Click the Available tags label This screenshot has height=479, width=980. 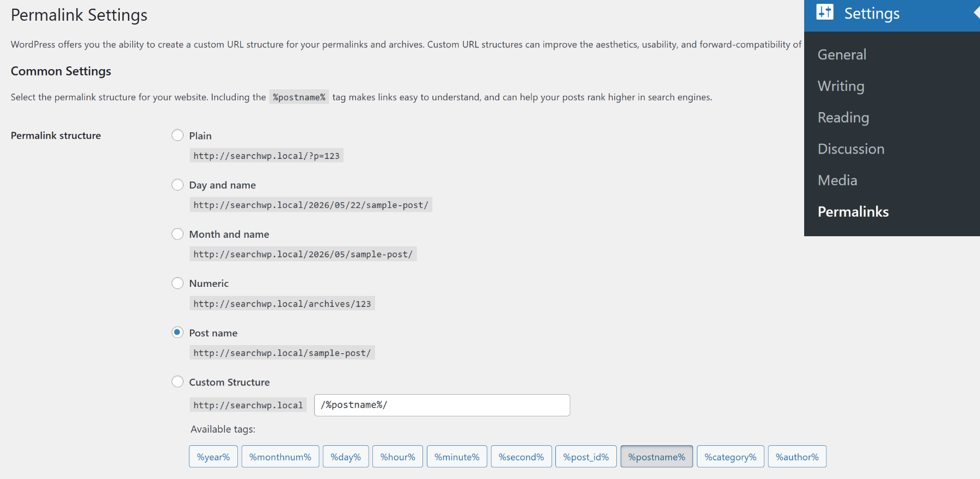click(223, 429)
